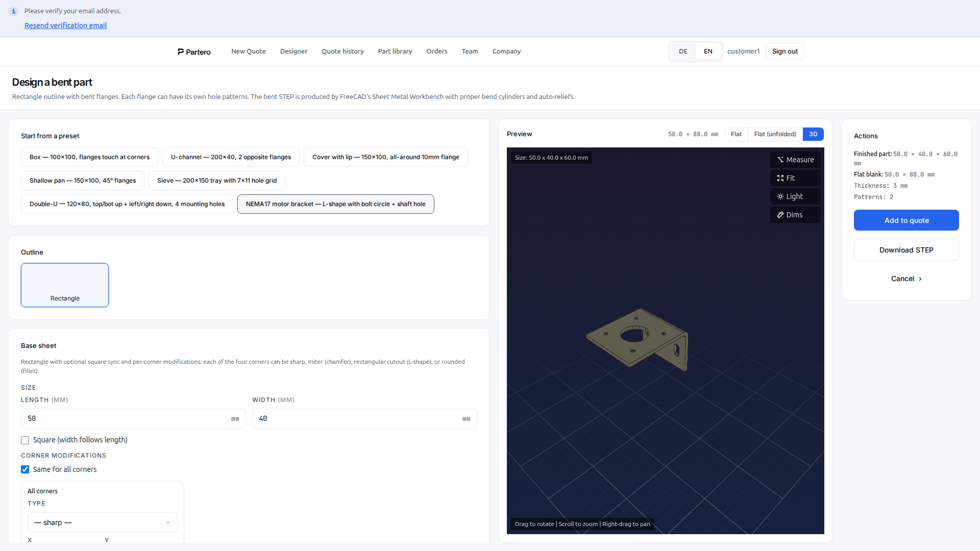Switch language to EN

tap(708, 52)
